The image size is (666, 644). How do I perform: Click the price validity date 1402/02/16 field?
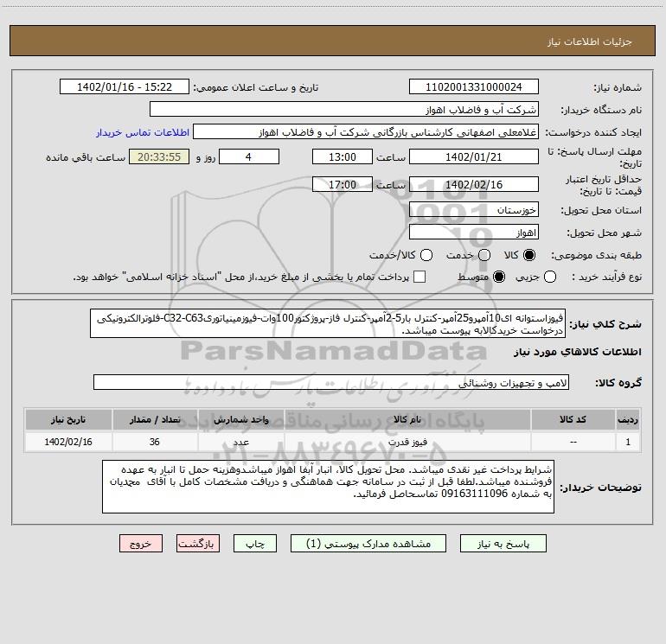(474, 184)
